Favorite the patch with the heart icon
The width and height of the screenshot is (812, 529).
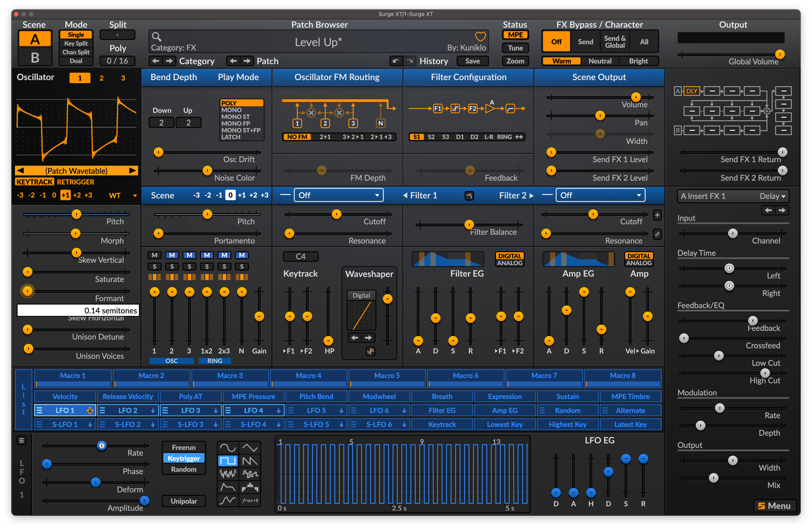[x=480, y=36]
